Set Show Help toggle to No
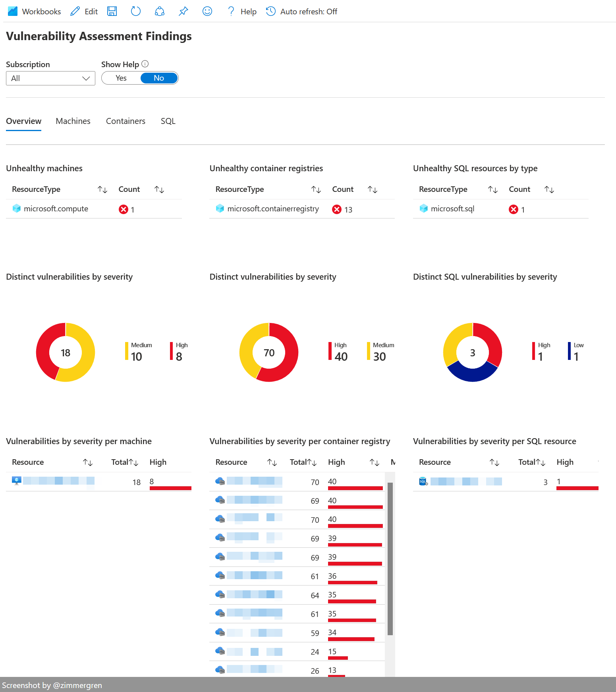Screen dimensions: 616x692 pyautogui.click(x=159, y=78)
